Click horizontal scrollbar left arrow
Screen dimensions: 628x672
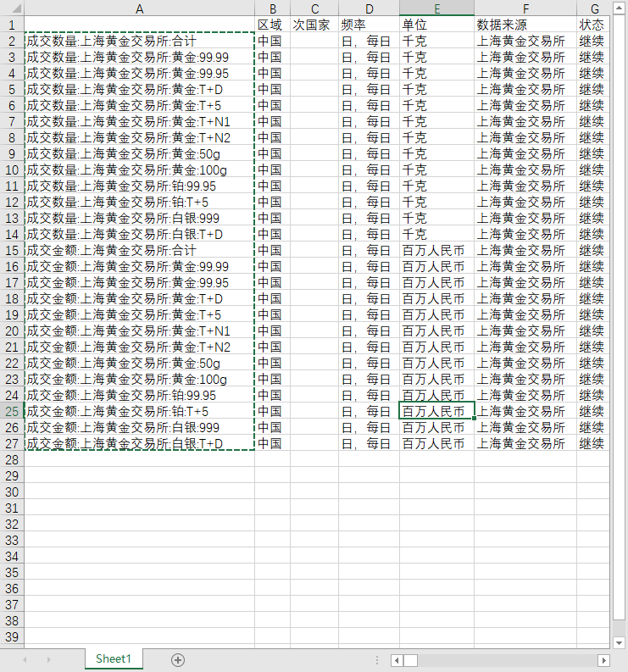pyautogui.click(x=397, y=660)
